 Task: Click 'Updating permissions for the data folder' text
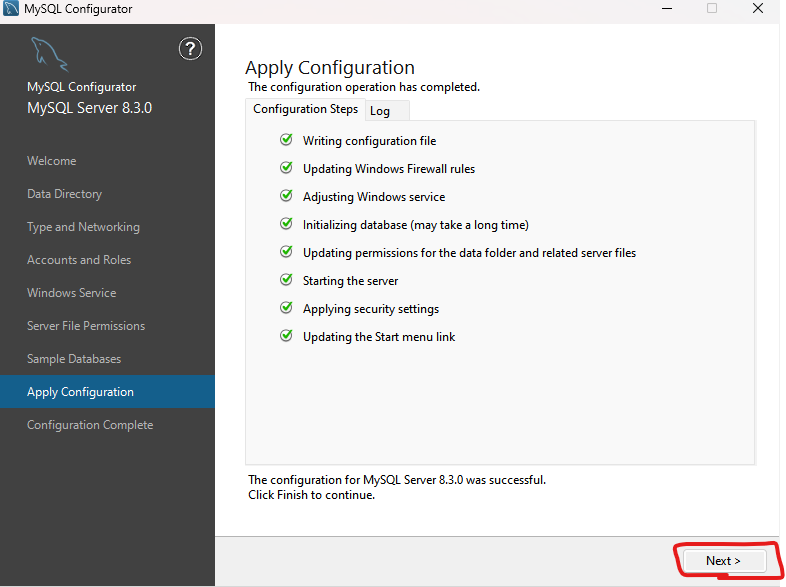(x=469, y=253)
